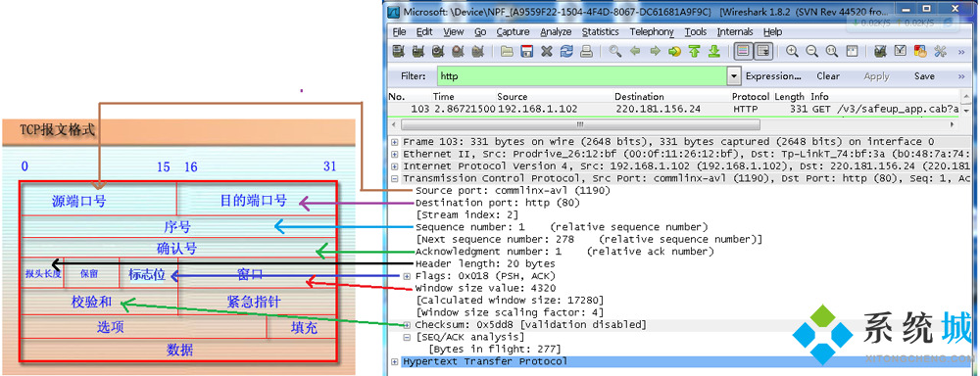Image resolution: width=980 pixels, height=376 pixels.
Task: Toggle packet list colorization button
Action: pyautogui.click(x=743, y=51)
